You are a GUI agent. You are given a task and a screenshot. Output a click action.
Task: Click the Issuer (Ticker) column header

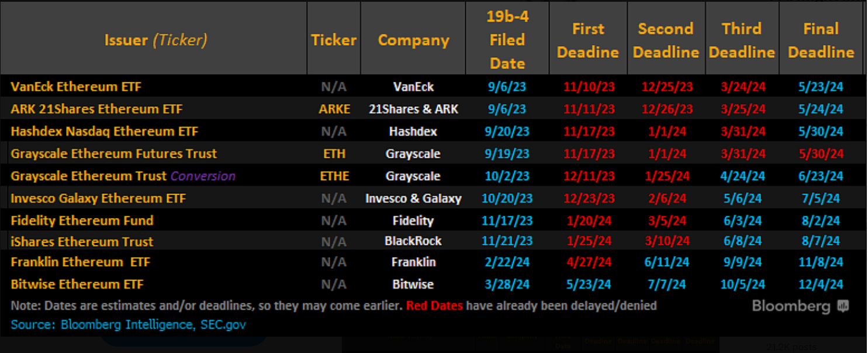pos(155,40)
